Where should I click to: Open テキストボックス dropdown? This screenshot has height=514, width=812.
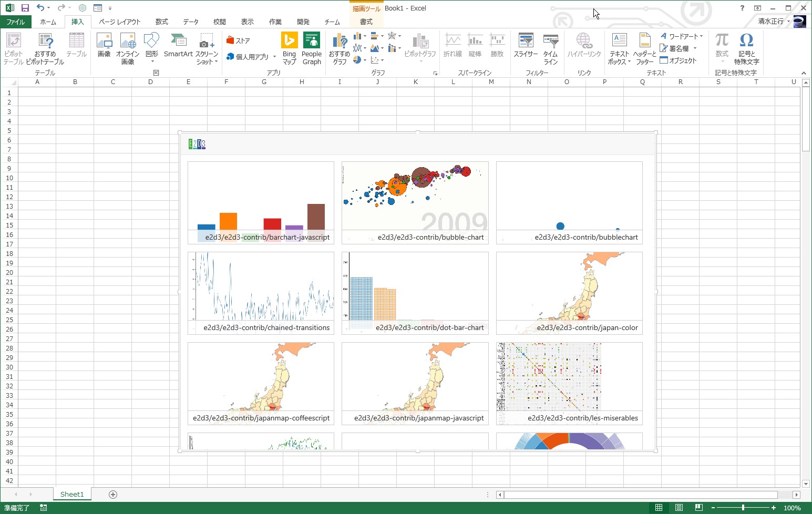[620, 48]
